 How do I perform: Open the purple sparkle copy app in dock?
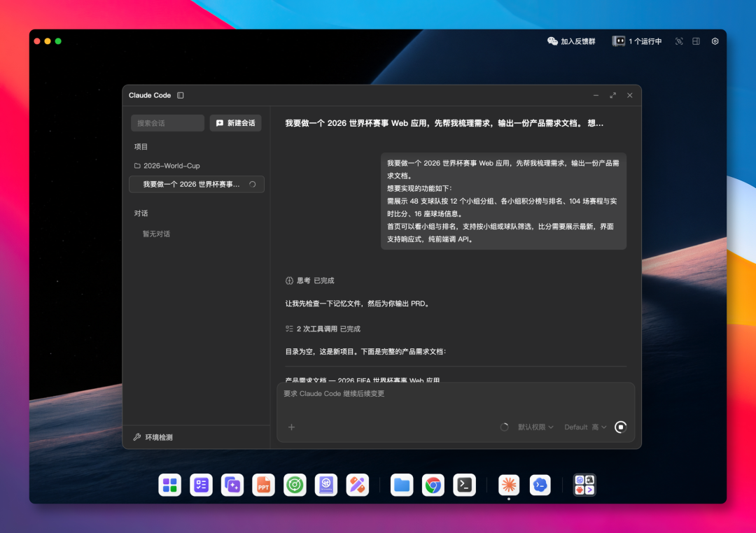click(232, 485)
